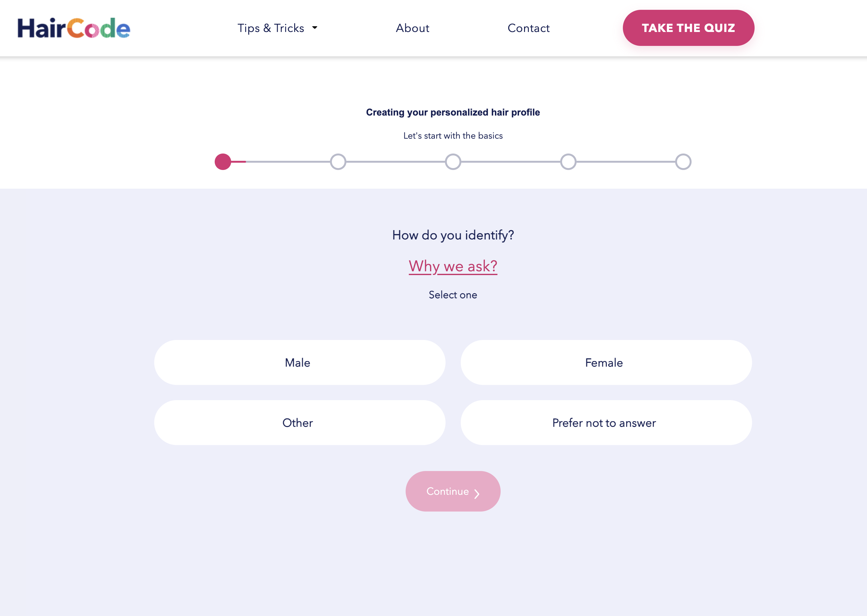Go to the About page
This screenshot has height=616, width=867.
[x=412, y=28]
